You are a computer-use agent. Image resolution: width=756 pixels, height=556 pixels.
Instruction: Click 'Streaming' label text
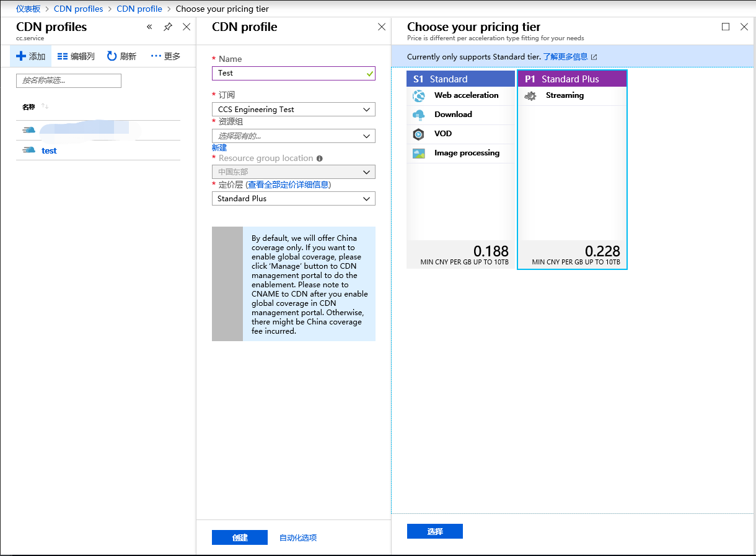[x=565, y=95]
